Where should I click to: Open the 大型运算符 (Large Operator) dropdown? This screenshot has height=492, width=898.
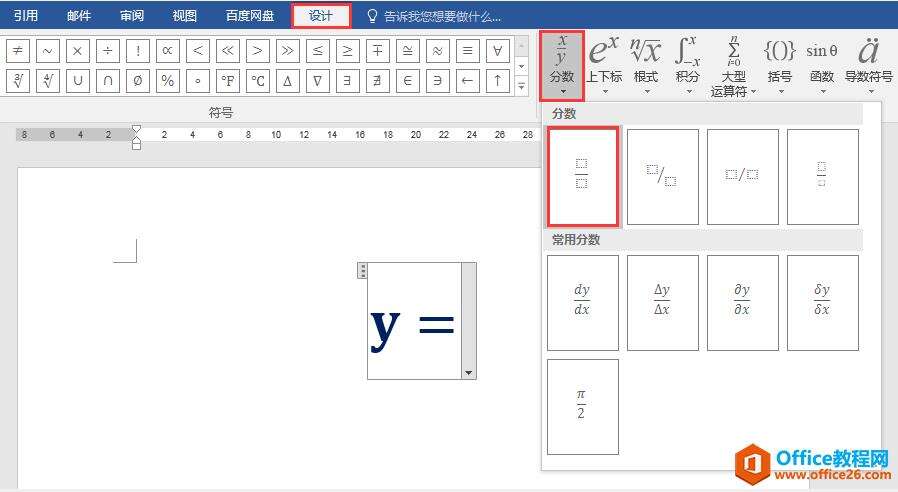click(x=733, y=66)
